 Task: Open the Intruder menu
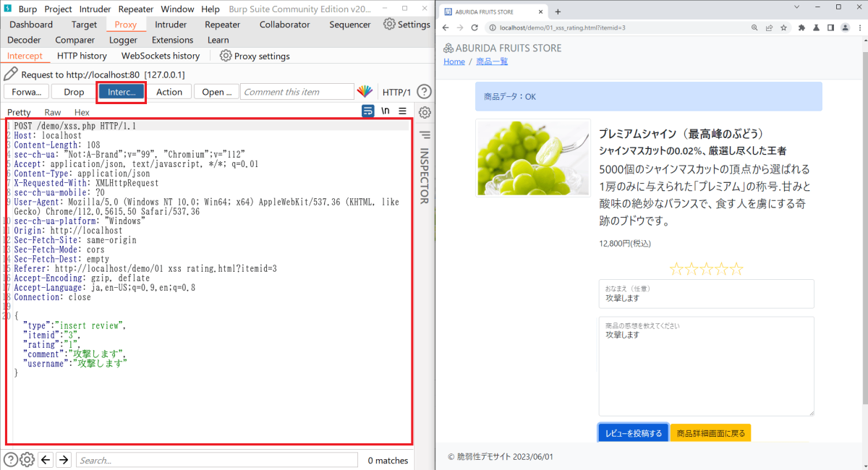95,9
